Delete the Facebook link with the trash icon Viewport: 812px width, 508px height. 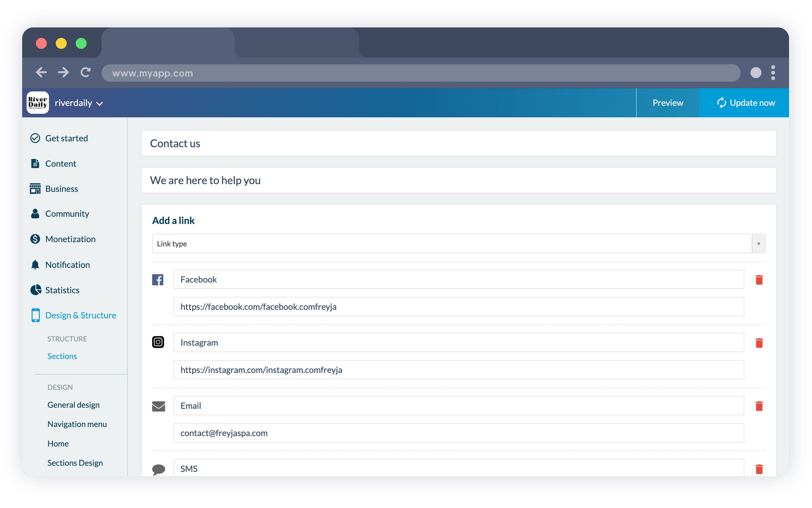tap(759, 279)
